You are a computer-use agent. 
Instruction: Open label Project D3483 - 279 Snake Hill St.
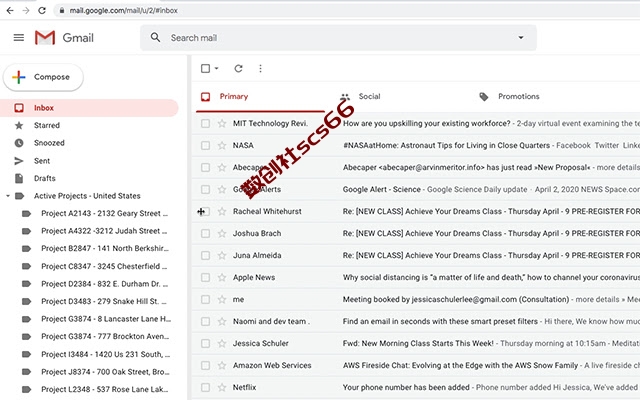[x=104, y=301]
